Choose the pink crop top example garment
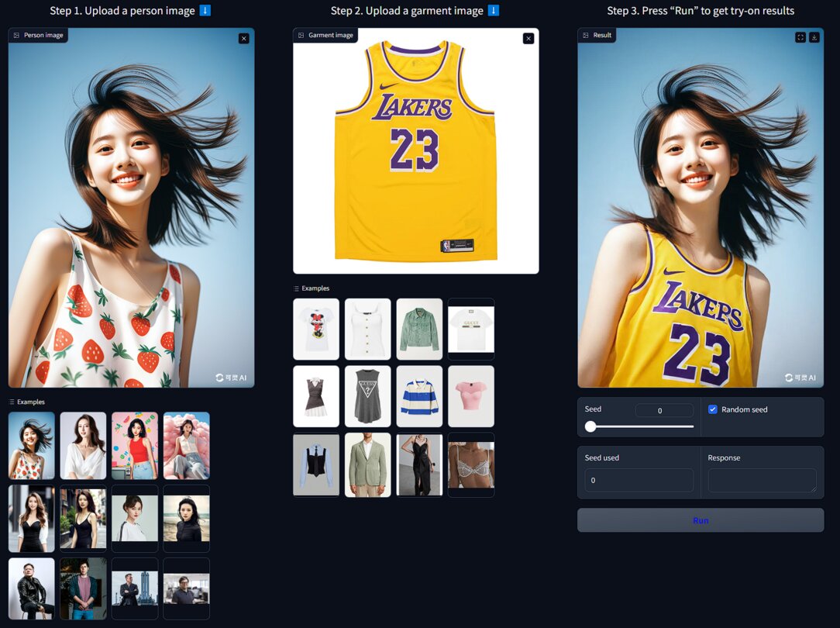This screenshot has width=840, height=628. (471, 396)
